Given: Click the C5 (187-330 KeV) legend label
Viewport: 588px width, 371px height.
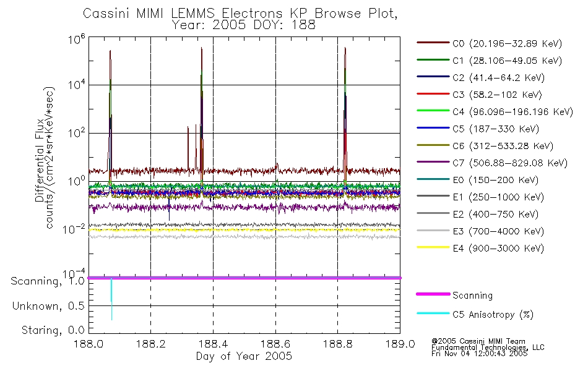Looking at the screenshot, I should pos(496,129).
